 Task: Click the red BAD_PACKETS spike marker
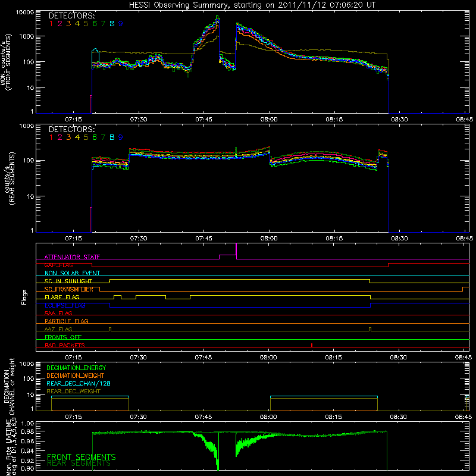click(x=312, y=345)
